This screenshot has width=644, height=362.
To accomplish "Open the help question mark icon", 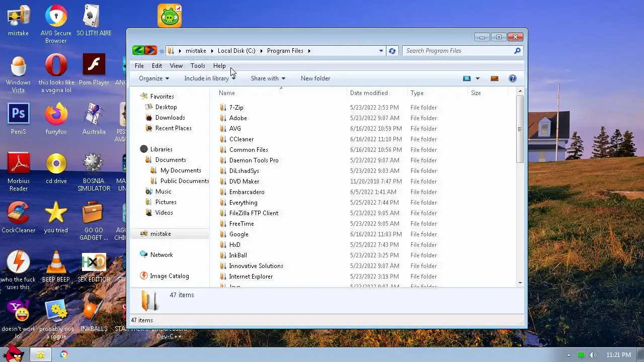I will (x=512, y=78).
